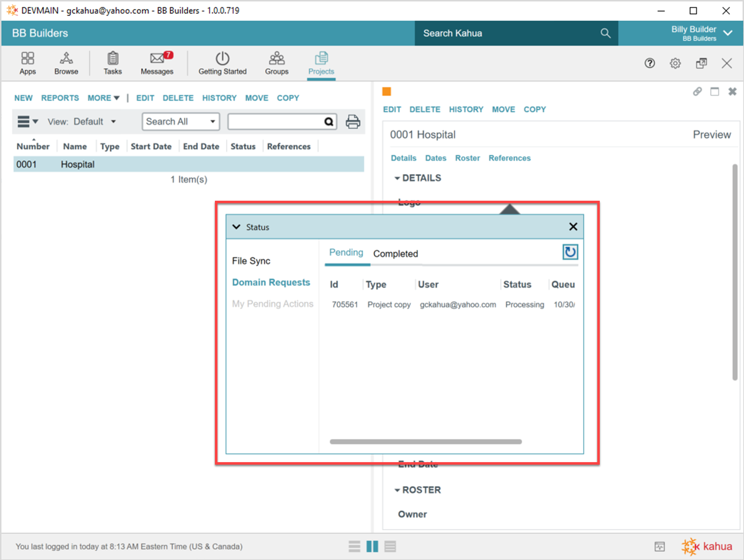Screen dimensions: 744x560
Task: Expand the MORE dropdown menu
Action: 104,98
